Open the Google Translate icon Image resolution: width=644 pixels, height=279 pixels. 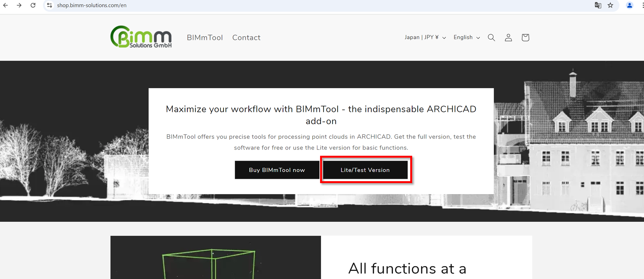coord(598,5)
